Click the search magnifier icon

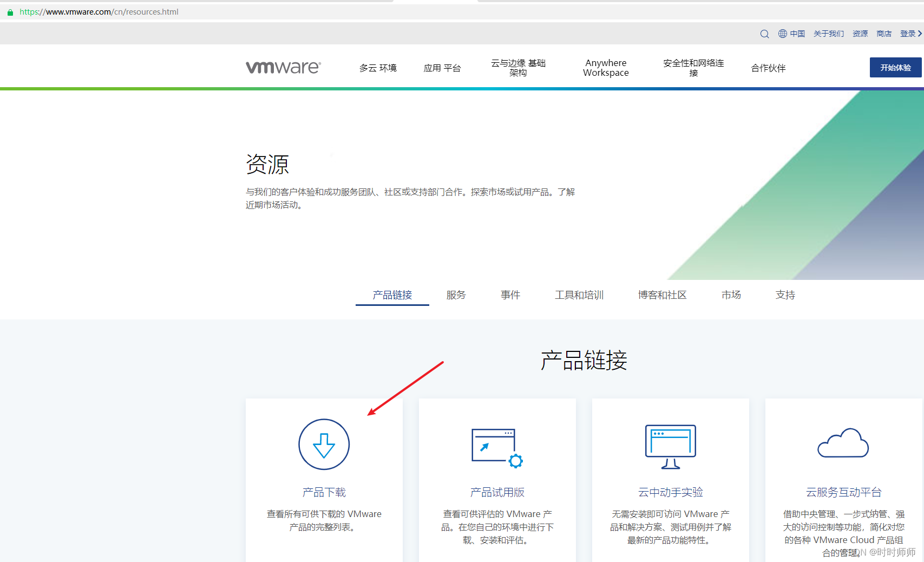click(764, 34)
